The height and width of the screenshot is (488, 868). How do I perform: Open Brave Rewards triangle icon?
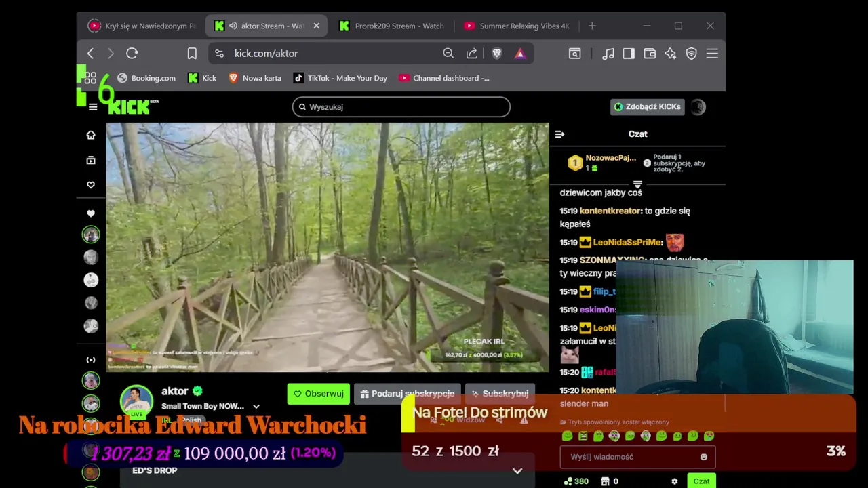click(520, 54)
